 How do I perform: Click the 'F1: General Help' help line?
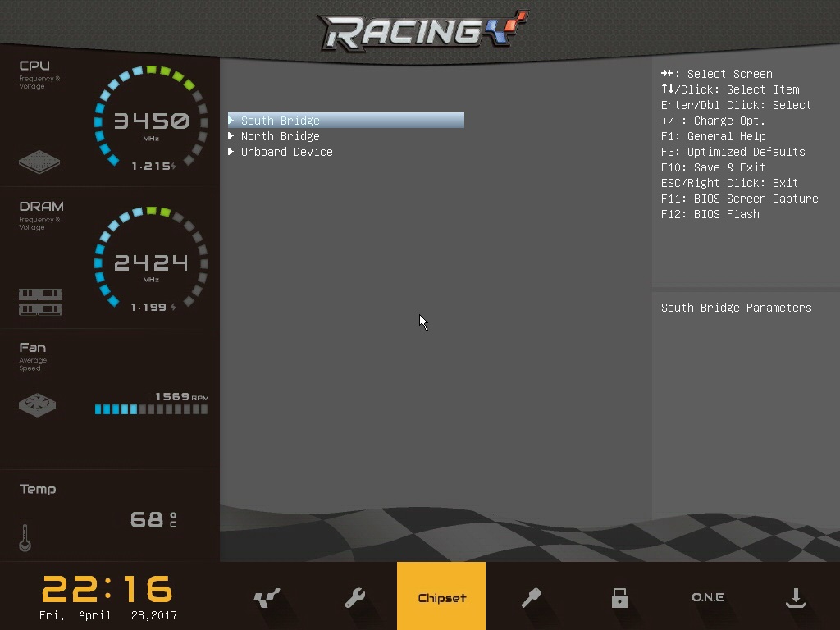pos(713,136)
